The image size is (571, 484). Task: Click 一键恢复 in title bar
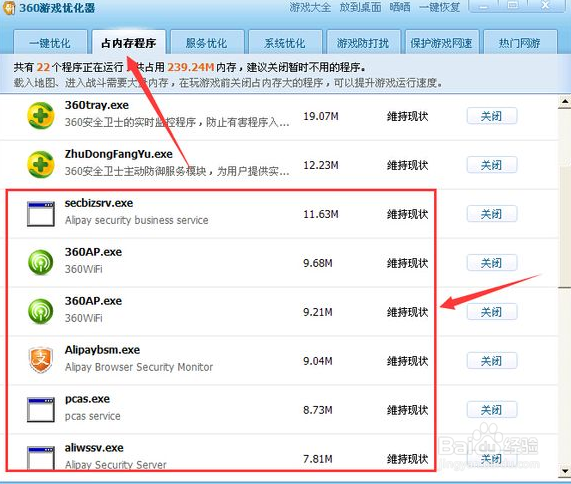pos(439,7)
